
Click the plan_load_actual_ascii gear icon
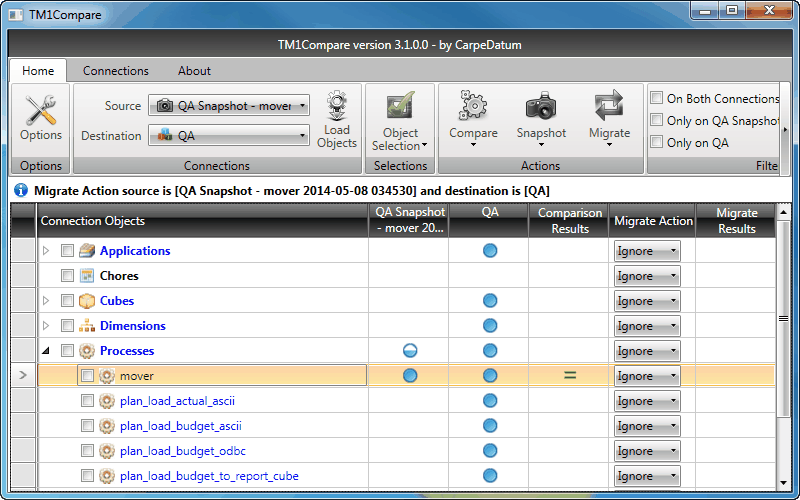[107, 401]
